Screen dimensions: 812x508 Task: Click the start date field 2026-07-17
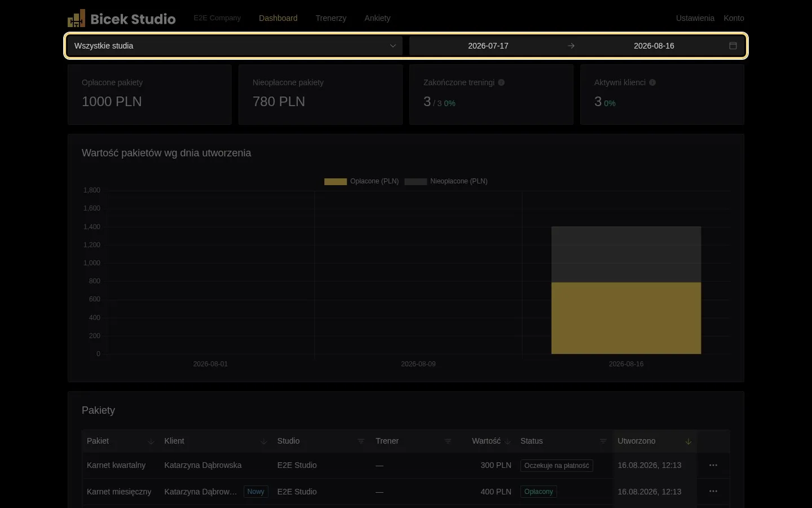488,46
